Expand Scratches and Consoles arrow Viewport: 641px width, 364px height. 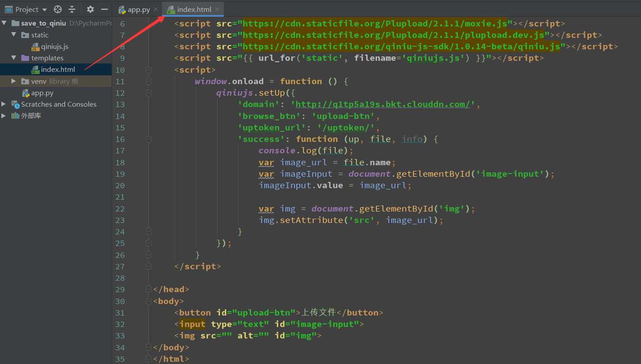click(x=4, y=104)
